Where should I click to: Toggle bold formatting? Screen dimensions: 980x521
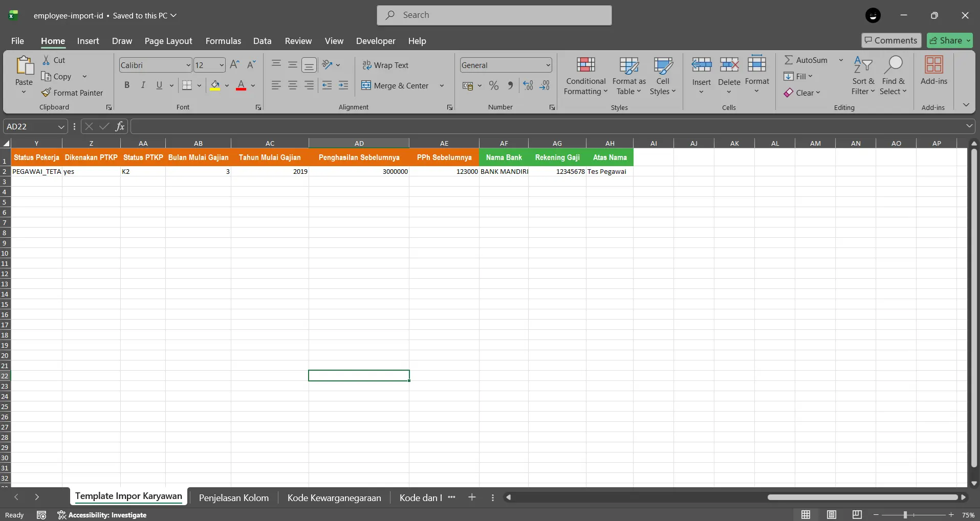(x=127, y=85)
